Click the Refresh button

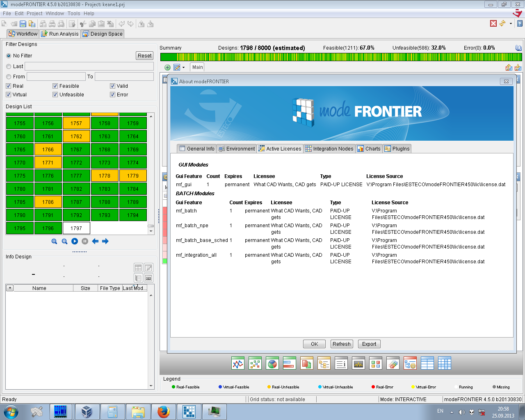coord(342,344)
